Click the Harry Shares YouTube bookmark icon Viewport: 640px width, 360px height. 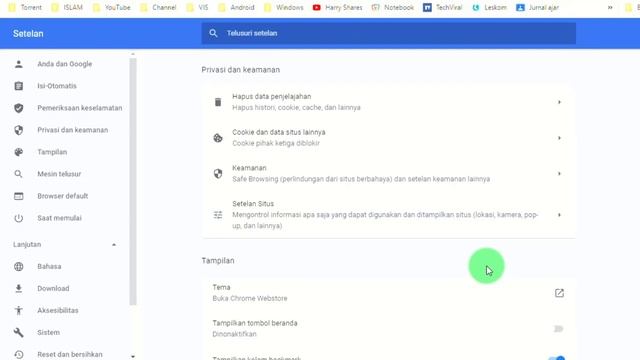tap(316, 7)
